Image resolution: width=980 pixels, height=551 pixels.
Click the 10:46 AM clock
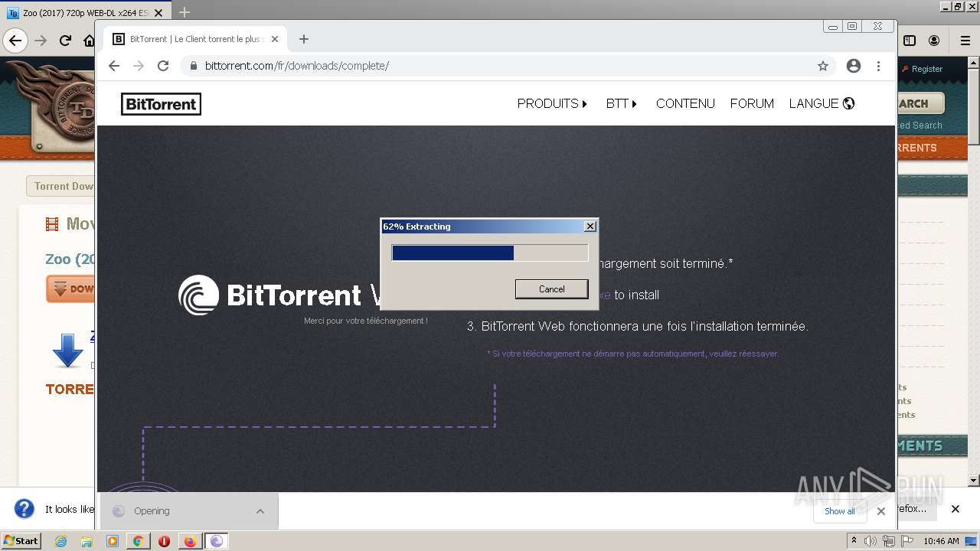point(941,541)
